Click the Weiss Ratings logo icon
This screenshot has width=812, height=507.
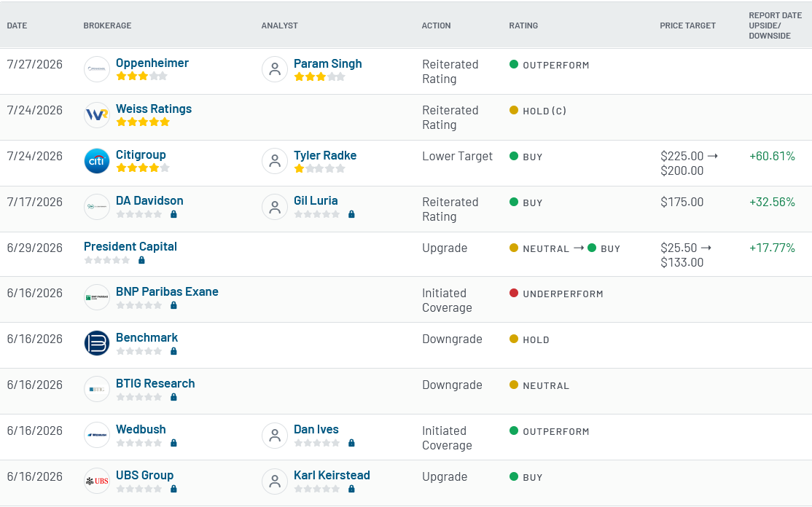click(x=97, y=115)
